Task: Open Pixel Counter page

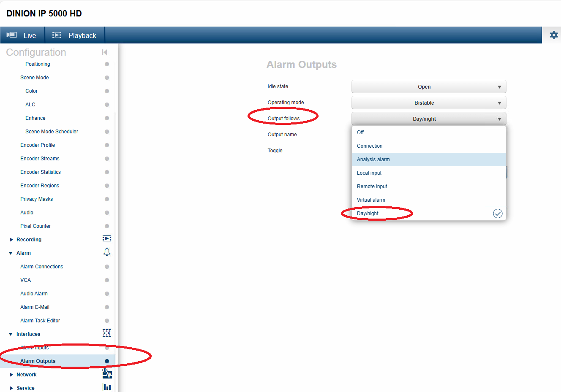Action: [x=35, y=226]
